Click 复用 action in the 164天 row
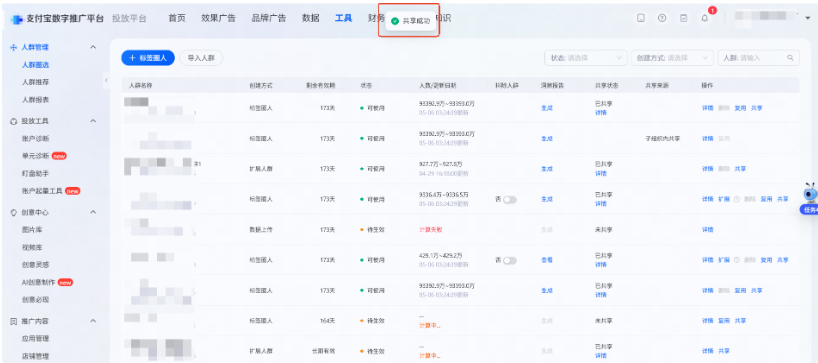Screen dimensions: 818x363 (x=724, y=321)
